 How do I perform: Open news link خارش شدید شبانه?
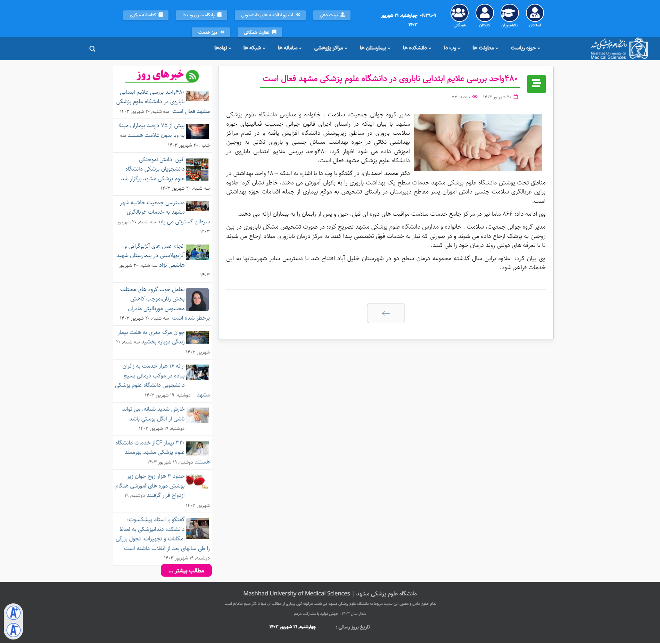154,414
